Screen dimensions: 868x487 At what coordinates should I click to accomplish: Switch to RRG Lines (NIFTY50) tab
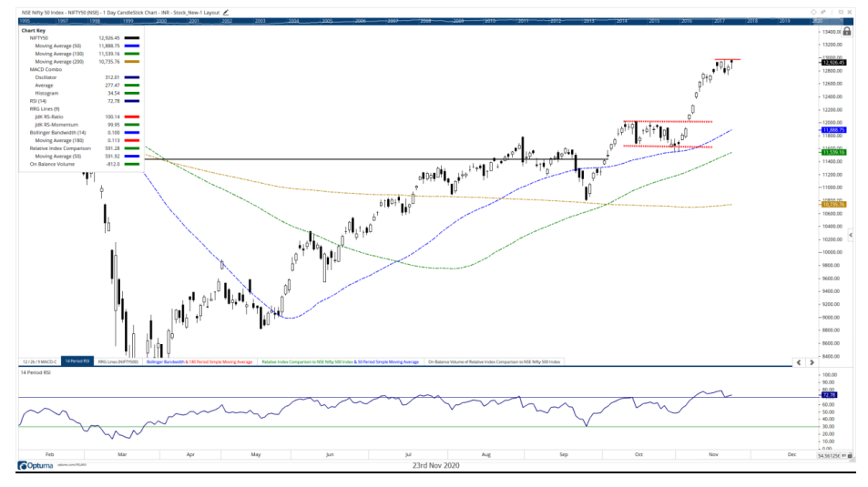(x=117, y=361)
